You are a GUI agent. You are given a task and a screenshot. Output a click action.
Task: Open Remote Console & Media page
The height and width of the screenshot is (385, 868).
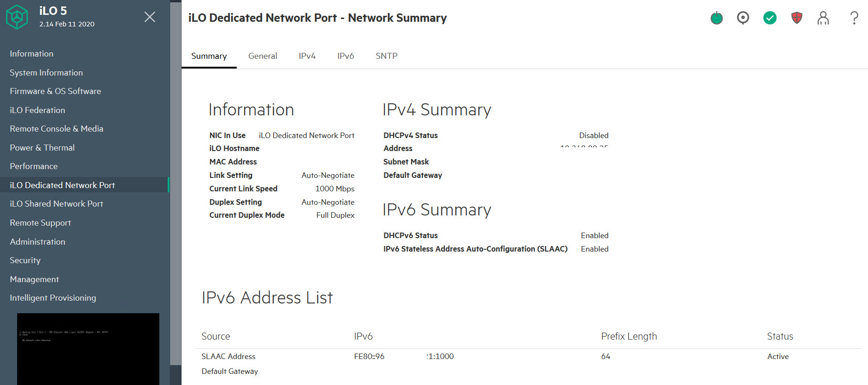coord(57,129)
